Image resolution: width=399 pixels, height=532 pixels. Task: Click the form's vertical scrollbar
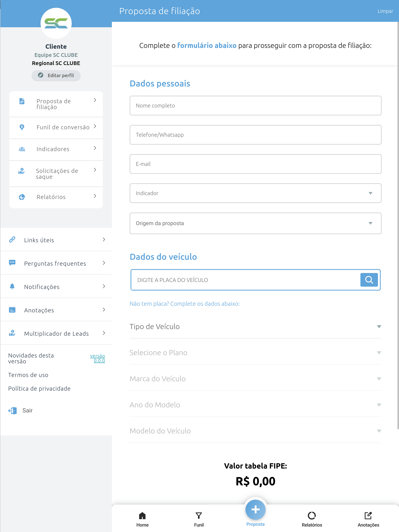[398, 225]
